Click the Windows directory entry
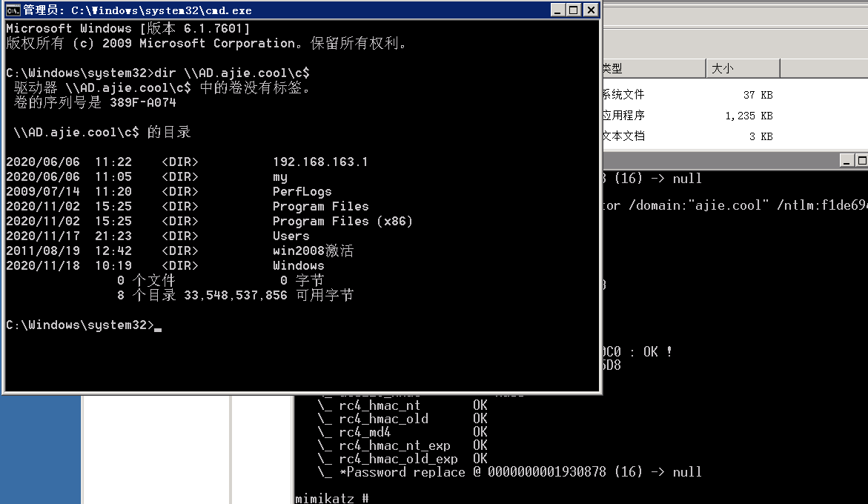868x504 pixels. (298, 265)
